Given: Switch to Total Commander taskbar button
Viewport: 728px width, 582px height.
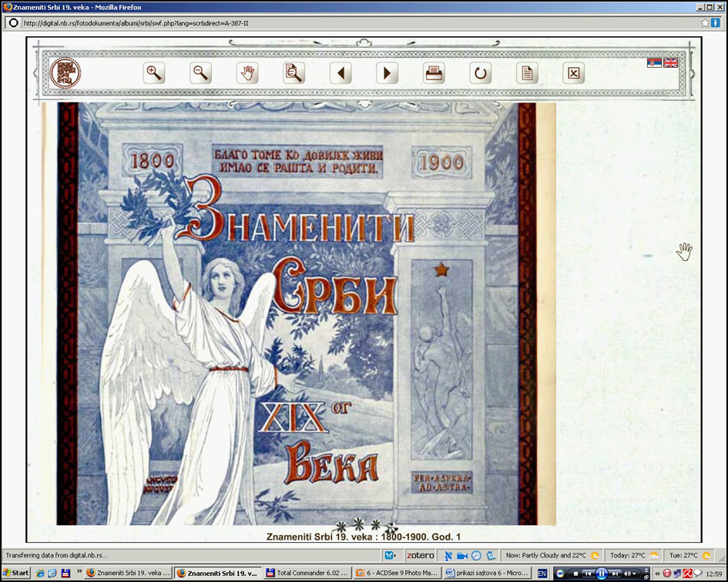Looking at the screenshot, I should 307,573.
